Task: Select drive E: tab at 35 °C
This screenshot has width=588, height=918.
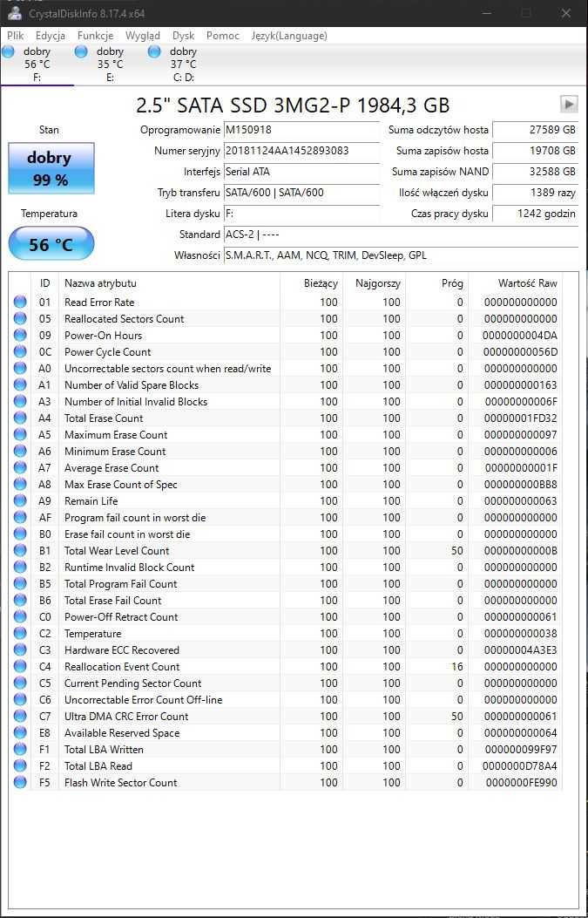Action: [110, 65]
